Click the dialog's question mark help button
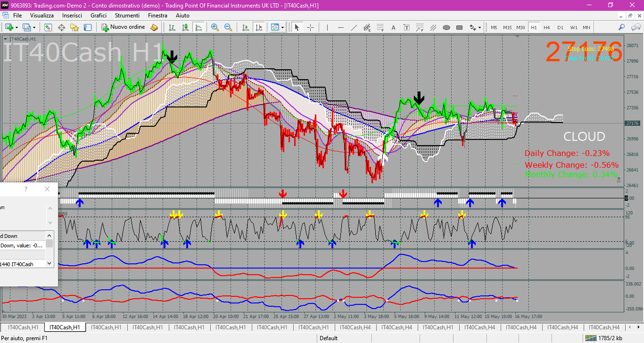The image size is (644, 343). pos(26,189)
